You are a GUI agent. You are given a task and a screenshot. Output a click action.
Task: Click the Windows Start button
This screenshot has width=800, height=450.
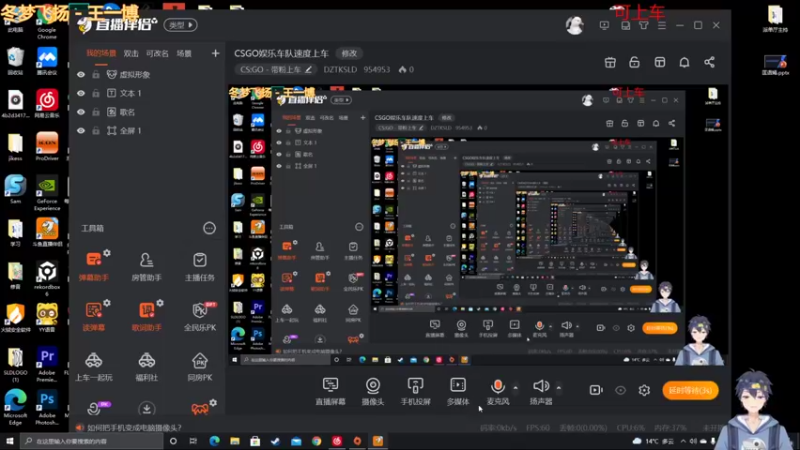(x=9, y=441)
